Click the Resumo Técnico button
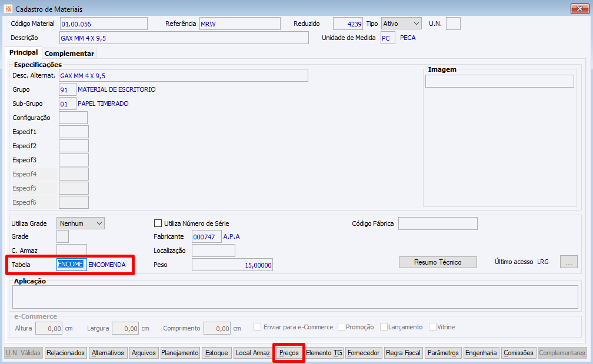The image size is (593, 364). [438, 262]
